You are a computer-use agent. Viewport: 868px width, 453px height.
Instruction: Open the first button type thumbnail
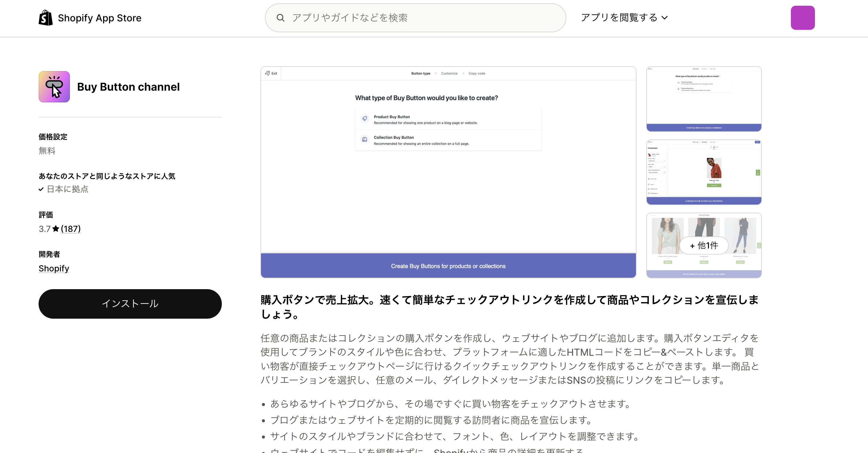click(x=703, y=99)
